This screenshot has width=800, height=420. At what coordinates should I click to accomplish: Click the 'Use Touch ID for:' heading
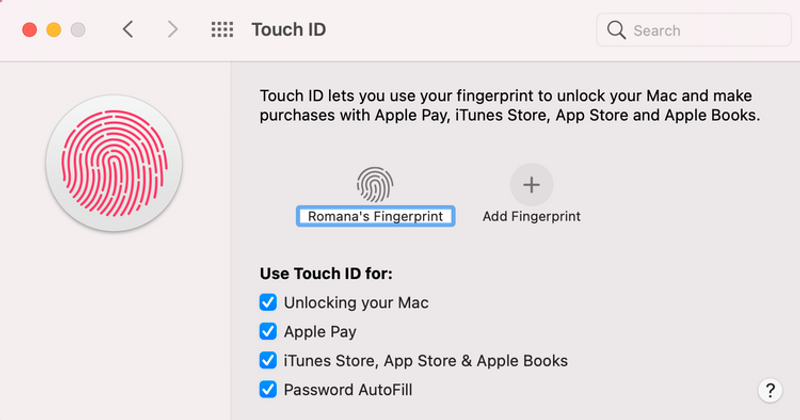click(326, 273)
